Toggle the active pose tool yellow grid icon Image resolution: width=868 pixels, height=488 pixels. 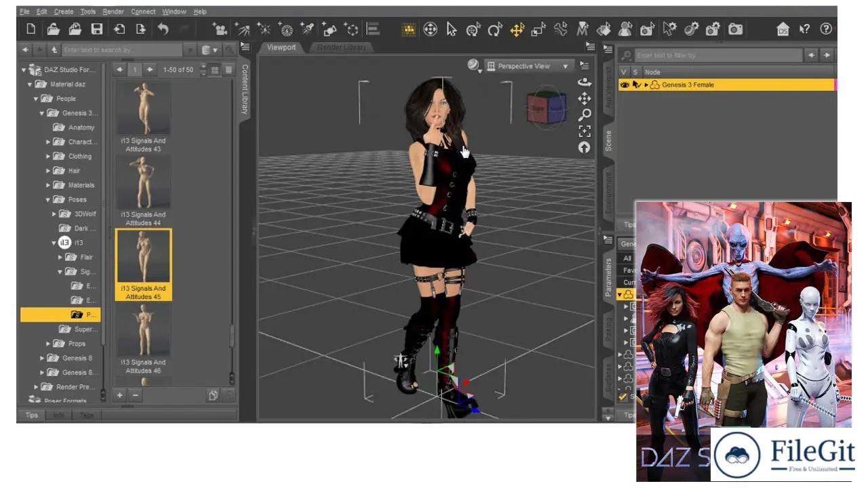[x=408, y=29]
